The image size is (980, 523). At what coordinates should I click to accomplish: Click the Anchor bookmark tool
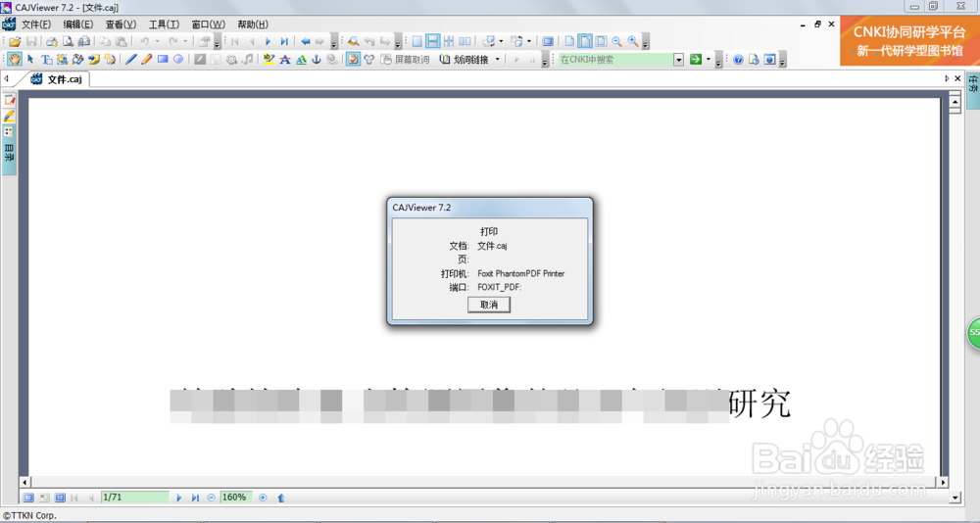tap(317, 60)
